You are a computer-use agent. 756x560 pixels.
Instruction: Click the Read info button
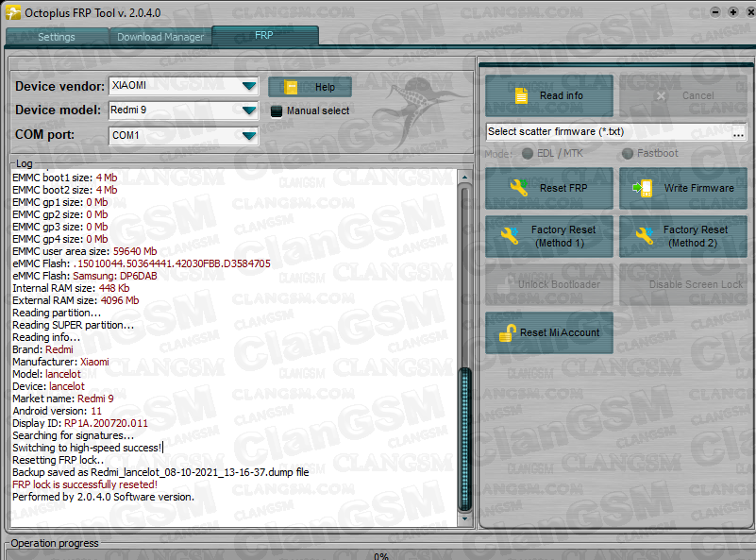pyautogui.click(x=549, y=95)
